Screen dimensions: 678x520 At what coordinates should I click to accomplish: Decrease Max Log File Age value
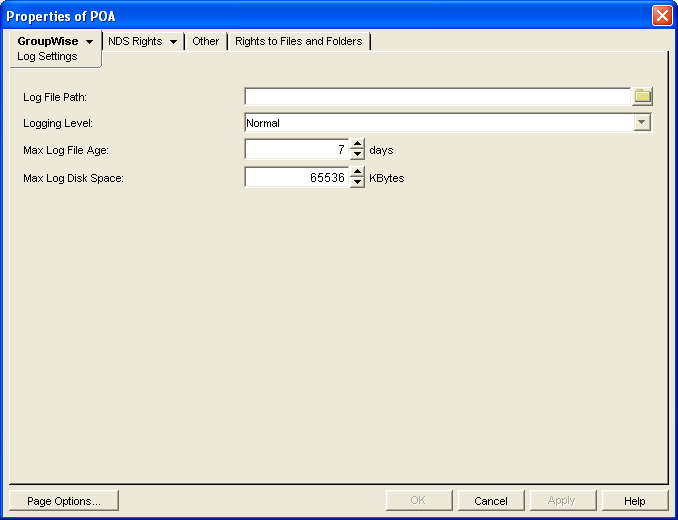[x=357, y=154]
